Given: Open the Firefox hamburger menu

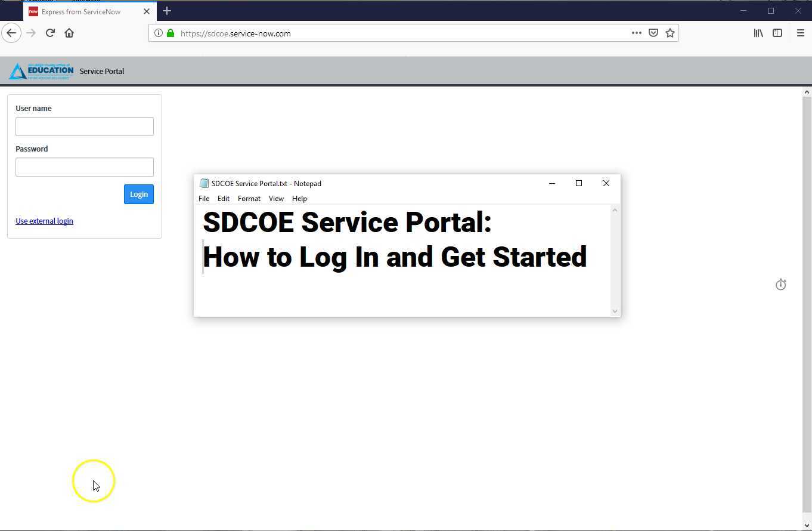Looking at the screenshot, I should pos(801,33).
